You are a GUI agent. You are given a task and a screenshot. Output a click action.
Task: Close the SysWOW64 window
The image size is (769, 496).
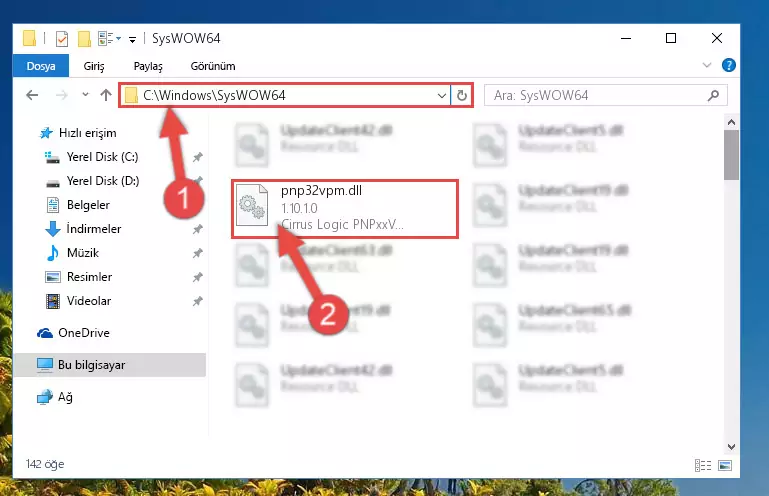point(717,38)
